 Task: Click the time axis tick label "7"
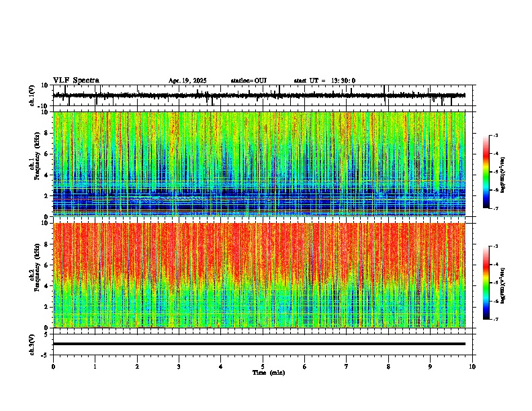[347, 367]
